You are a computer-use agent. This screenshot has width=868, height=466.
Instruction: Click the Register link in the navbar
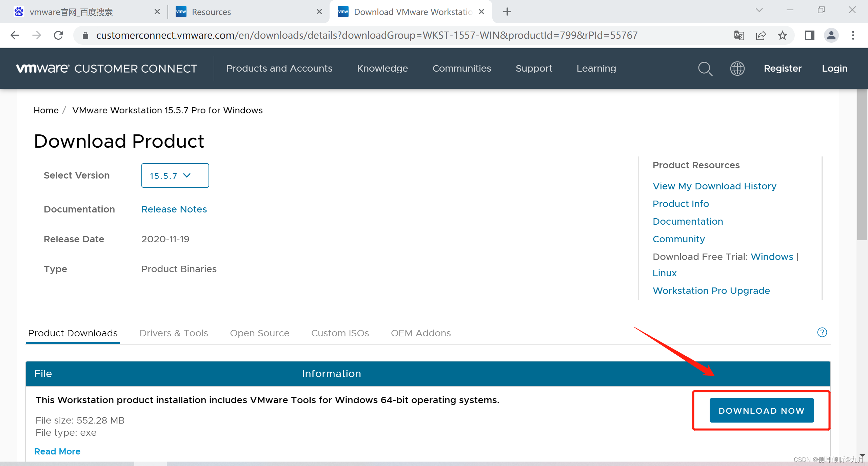[783, 68]
